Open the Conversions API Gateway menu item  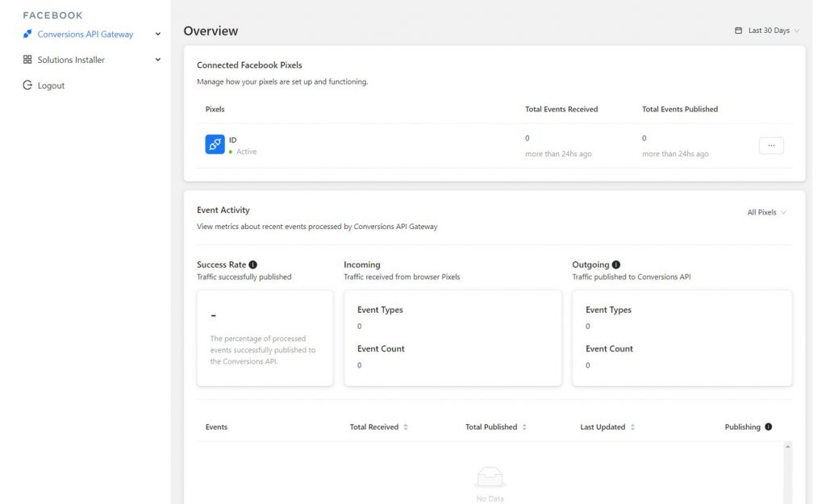[85, 35]
